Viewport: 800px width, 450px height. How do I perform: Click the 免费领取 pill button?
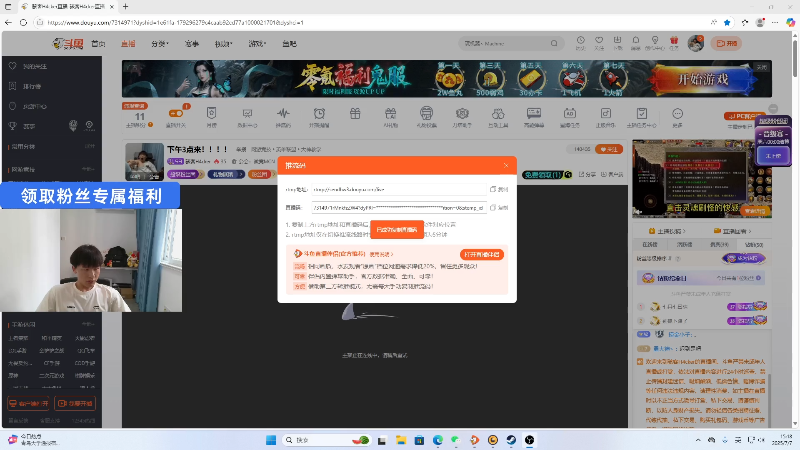547,174
